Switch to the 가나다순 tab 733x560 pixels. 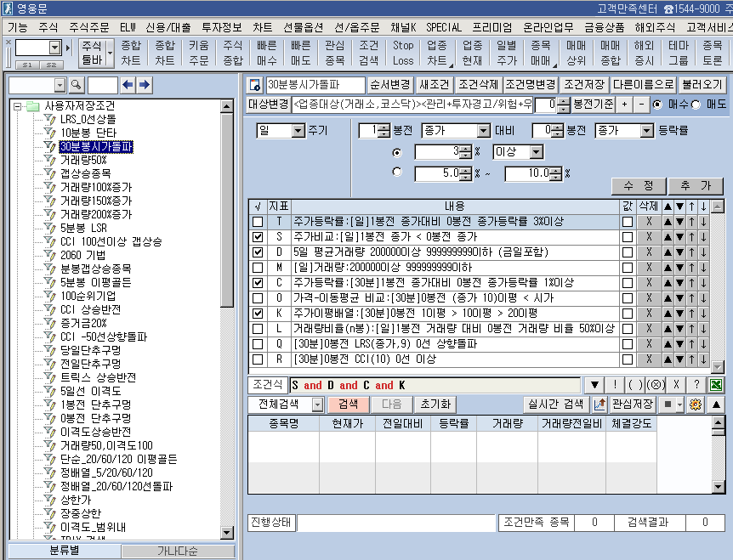pos(179,551)
